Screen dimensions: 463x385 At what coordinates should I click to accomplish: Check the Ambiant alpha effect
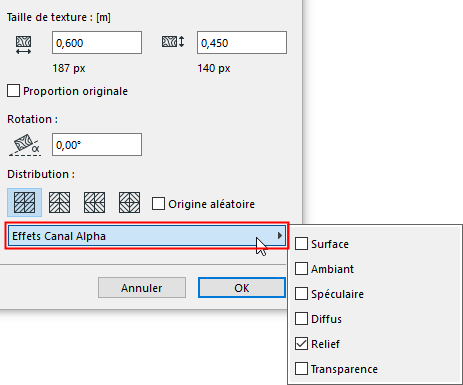click(301, 269)
